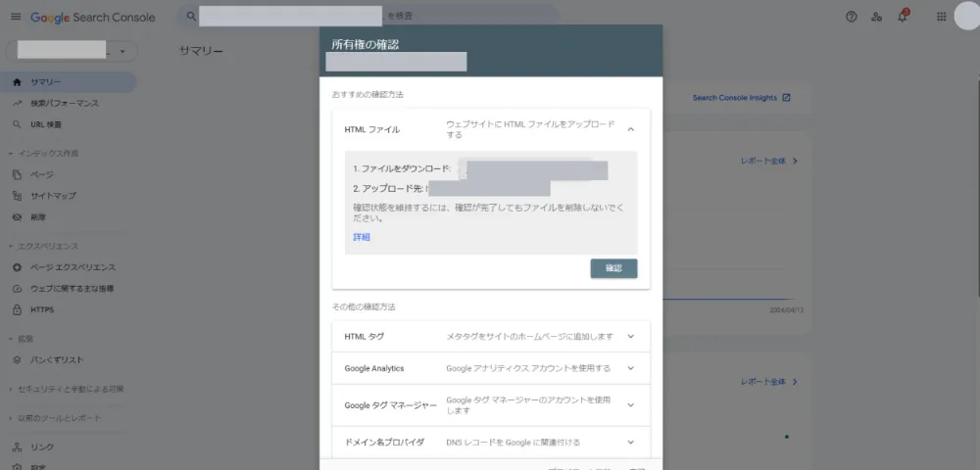
Task: Open ウェブに関する主な指標 report
Action: (x=69, y=289)
